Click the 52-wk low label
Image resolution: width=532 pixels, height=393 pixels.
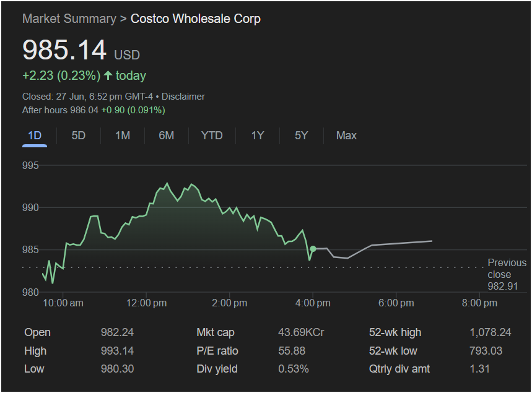pyautogui.click(x=393, y=351)
